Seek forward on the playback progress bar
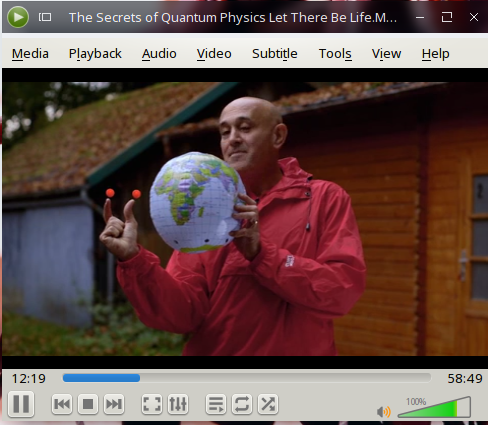Image resolution: width=488 pixels, height=425 pixels. click(247, 378)
